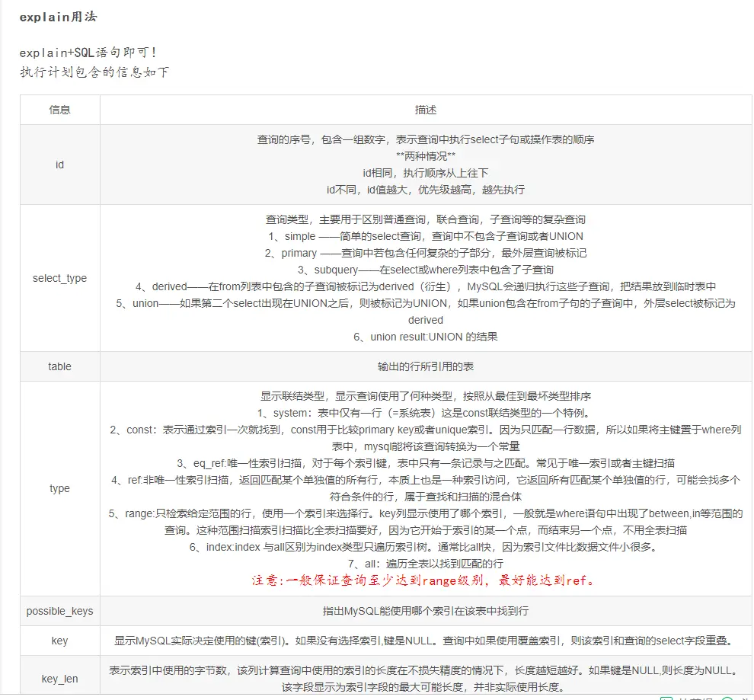Click the '1、simple' description line
This screenshot has height=700, width=754.
[426, 237]
